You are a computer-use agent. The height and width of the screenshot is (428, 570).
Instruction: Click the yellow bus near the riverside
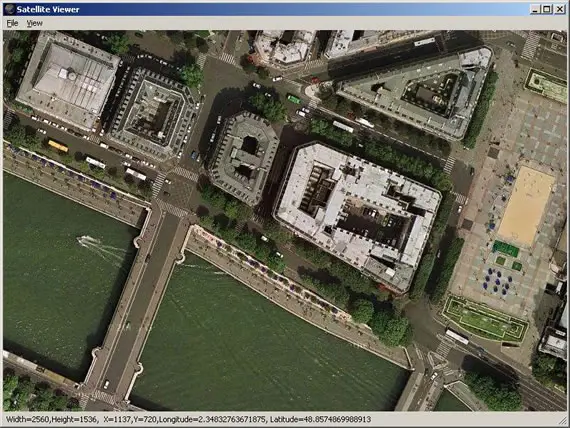click(58, 145)
